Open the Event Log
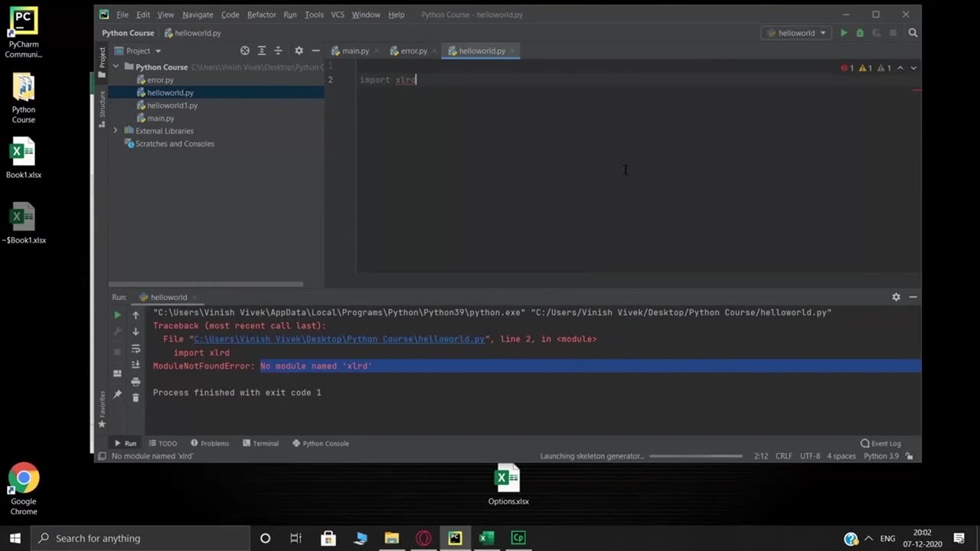Image resolution: width=980 pixels, height=551 pixels. [x=880, y=443]
